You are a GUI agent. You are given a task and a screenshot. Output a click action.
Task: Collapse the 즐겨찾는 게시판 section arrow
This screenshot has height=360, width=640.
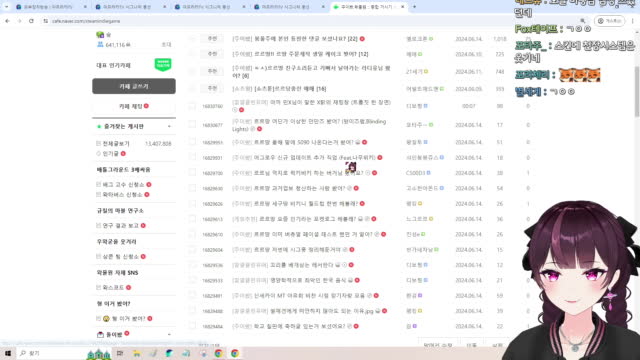tap(169, 127)
